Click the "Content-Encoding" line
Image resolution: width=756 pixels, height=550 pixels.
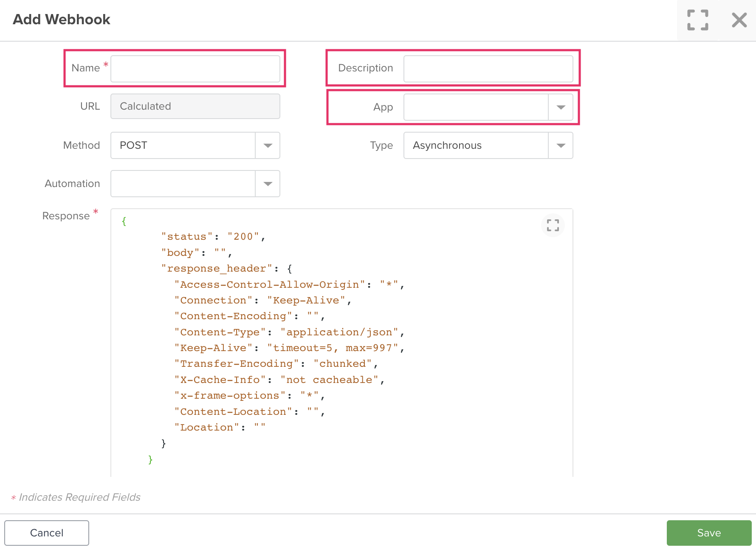[250, 316]
